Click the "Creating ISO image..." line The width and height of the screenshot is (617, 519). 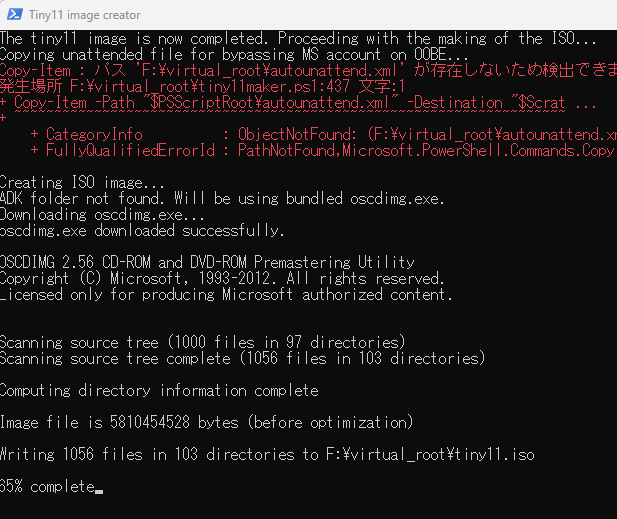click(x=82, y=182)
